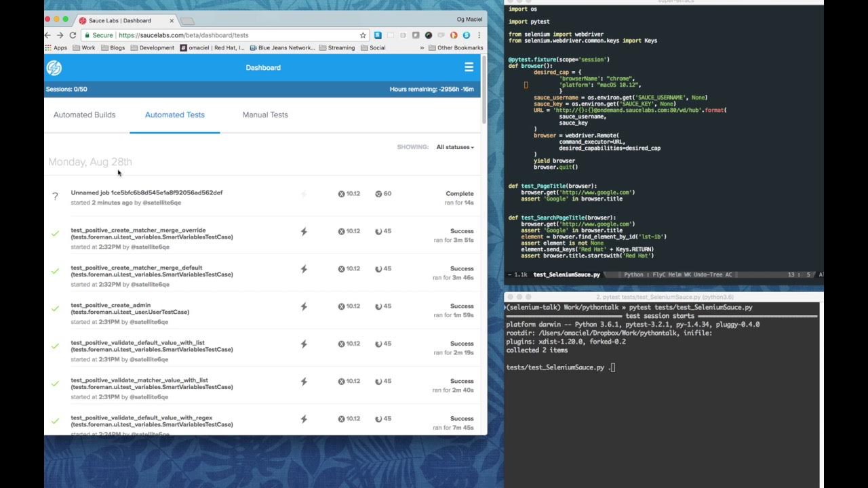Open the omaciel | Red Hat bookmark
This screenshot has height=488, width=868.
[x=213, y=48]
